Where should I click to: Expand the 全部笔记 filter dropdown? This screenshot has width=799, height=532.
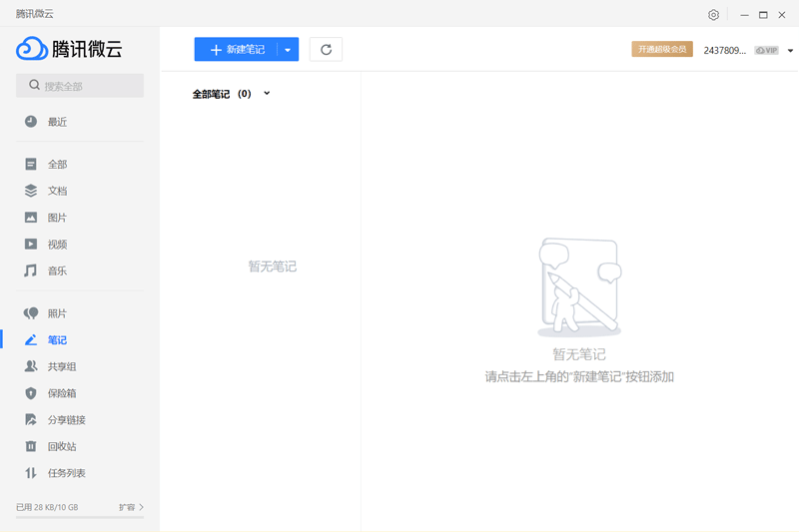[267, 94]
